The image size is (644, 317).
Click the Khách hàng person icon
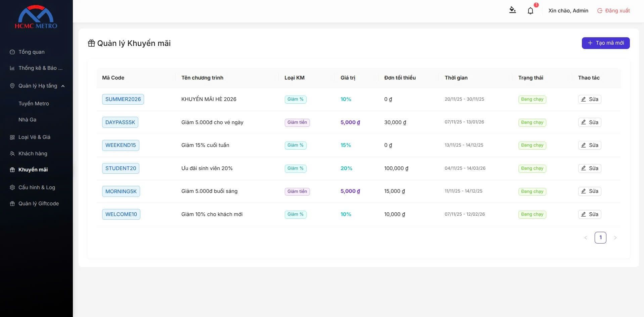coord(12,154)
